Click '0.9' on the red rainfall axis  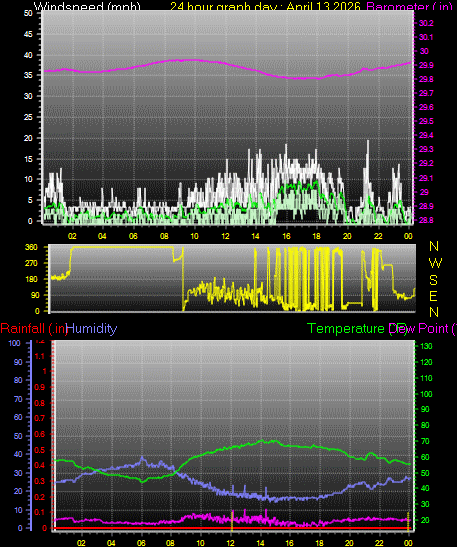39,387
